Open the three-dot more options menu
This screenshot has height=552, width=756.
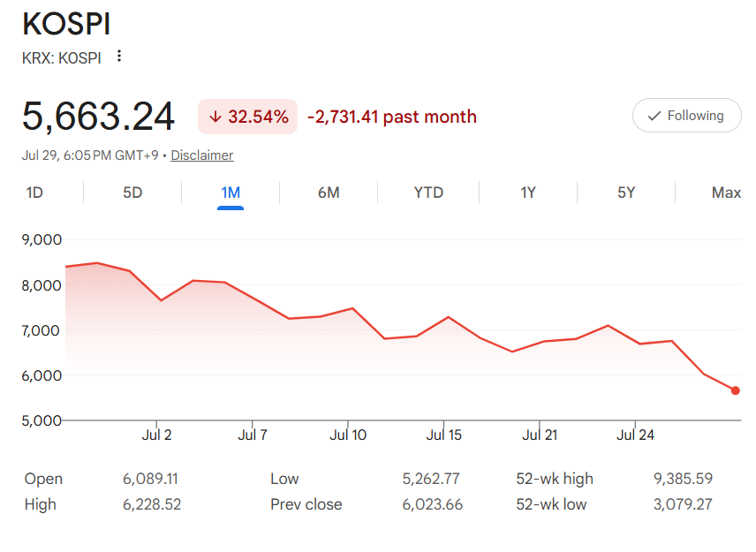119,57
